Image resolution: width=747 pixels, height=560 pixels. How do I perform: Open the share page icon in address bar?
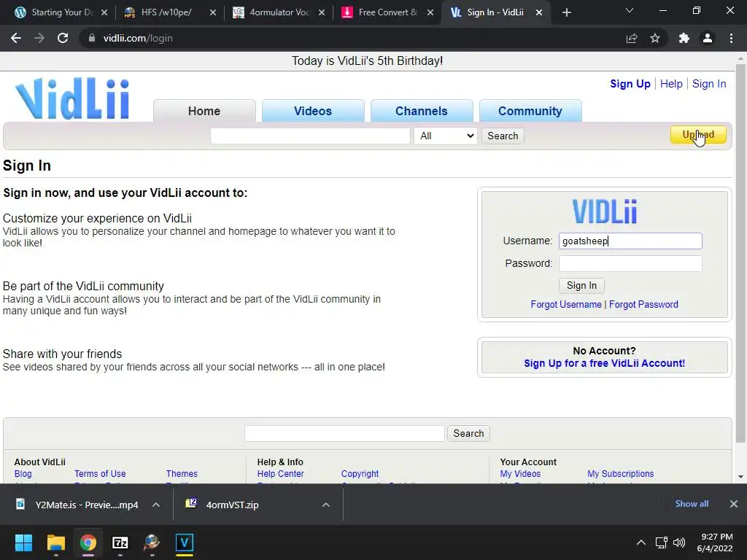[632, 38]
